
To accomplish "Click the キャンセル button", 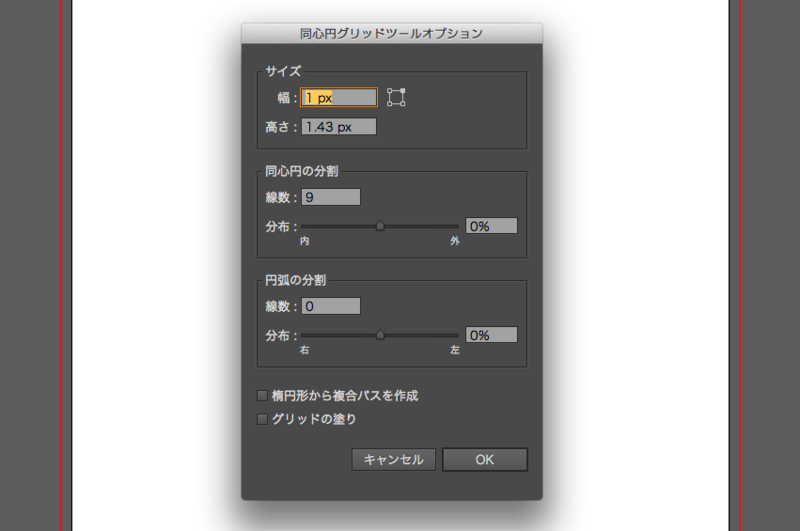I will [x=393, y=460].
